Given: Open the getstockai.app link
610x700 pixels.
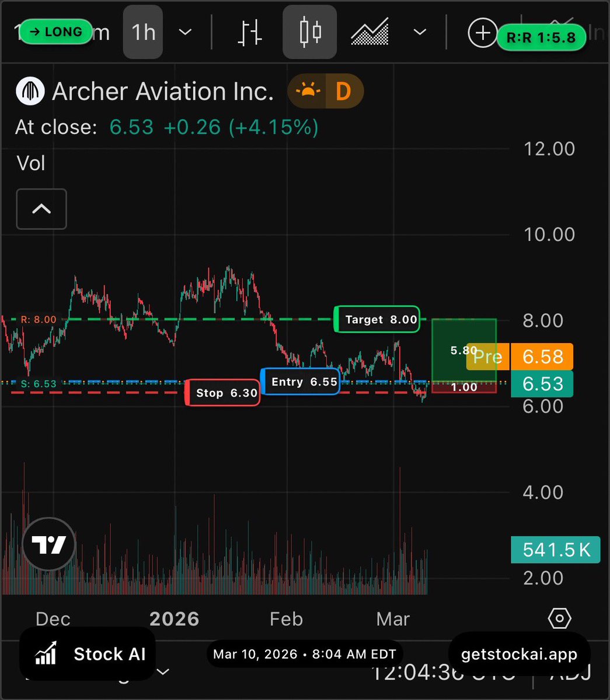Looking at the screenshot, I should pyautogui.click(x=519, y=654).
